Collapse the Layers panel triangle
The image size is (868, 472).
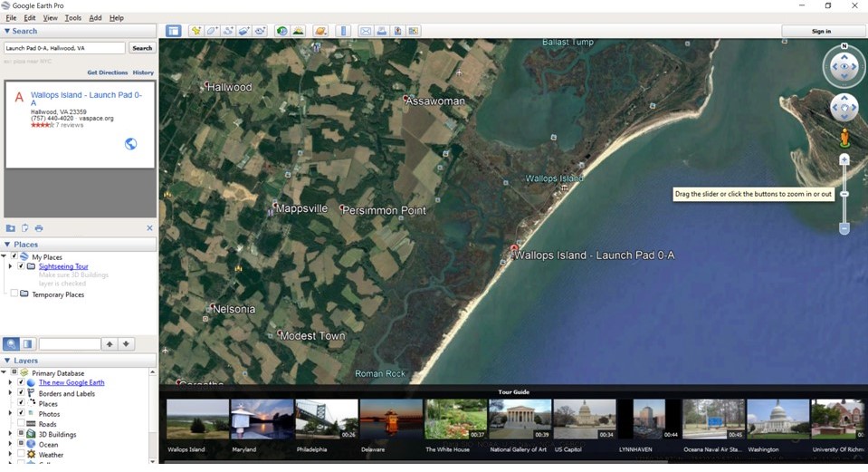click(7, 361)
